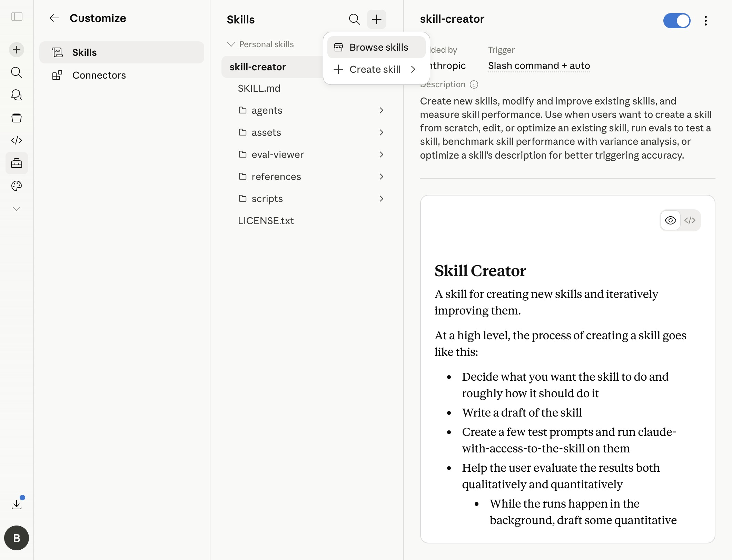Click the Browse skills storefront icon

[338, 48]
